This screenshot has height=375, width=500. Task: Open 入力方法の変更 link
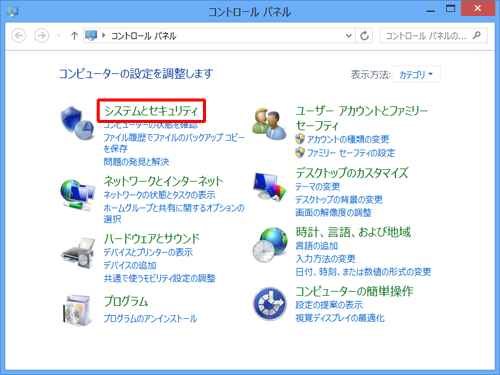325,259
